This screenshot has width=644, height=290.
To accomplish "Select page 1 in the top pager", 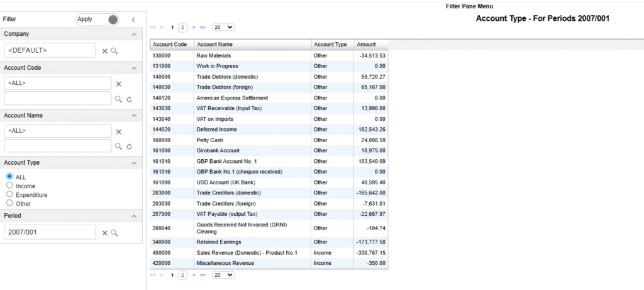I will pos(172,28).
